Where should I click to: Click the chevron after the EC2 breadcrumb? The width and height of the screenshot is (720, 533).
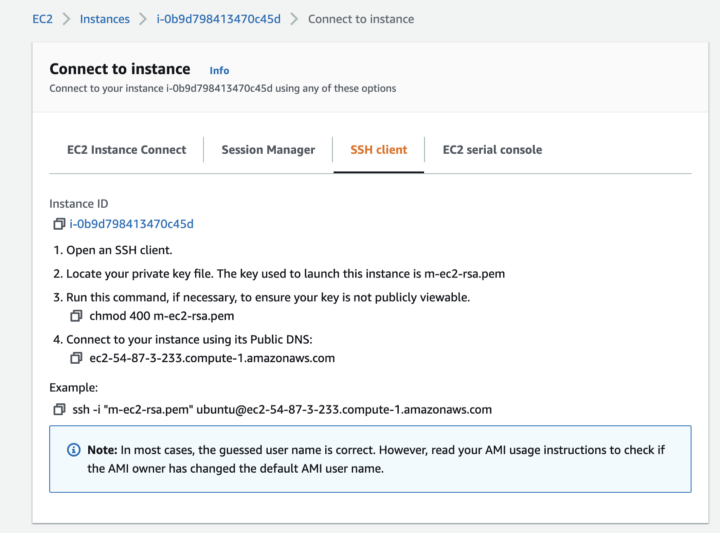pyautogui.click(x=65, y=19)
